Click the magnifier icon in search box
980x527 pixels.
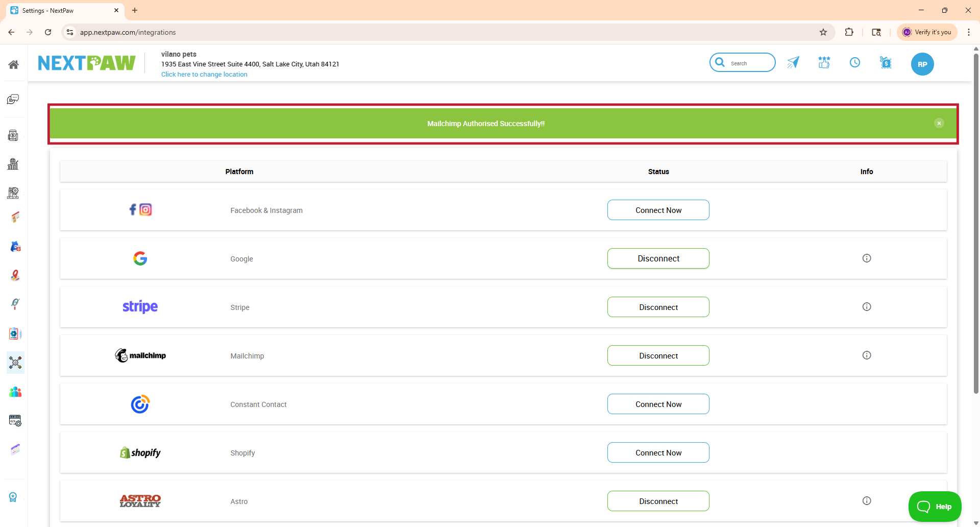(x=720, y=62)
